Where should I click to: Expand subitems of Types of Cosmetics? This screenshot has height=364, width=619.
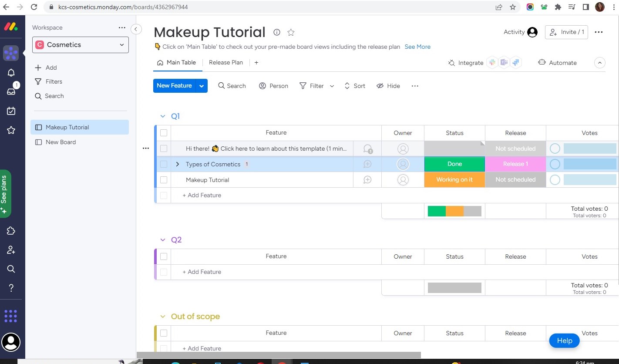[177, 164]
